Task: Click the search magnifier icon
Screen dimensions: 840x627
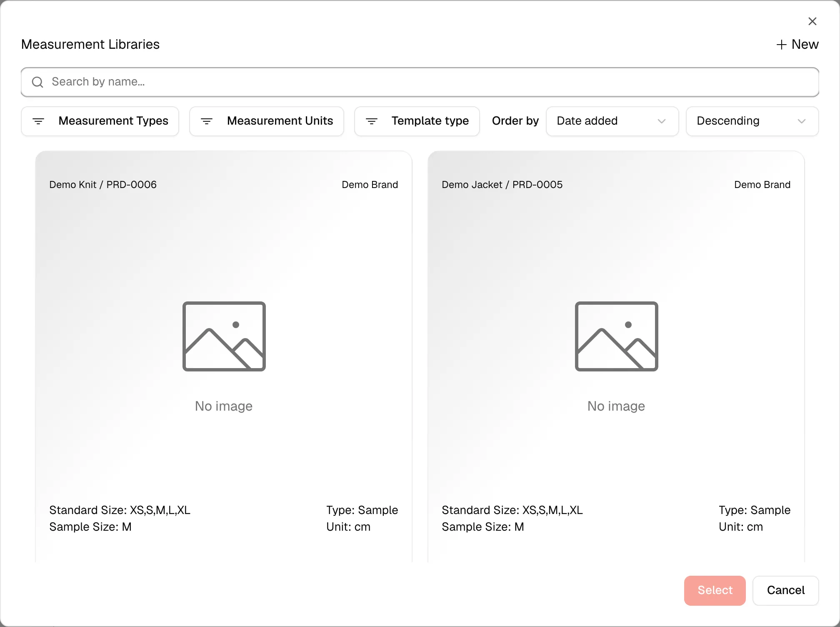Action: (37, 82)
